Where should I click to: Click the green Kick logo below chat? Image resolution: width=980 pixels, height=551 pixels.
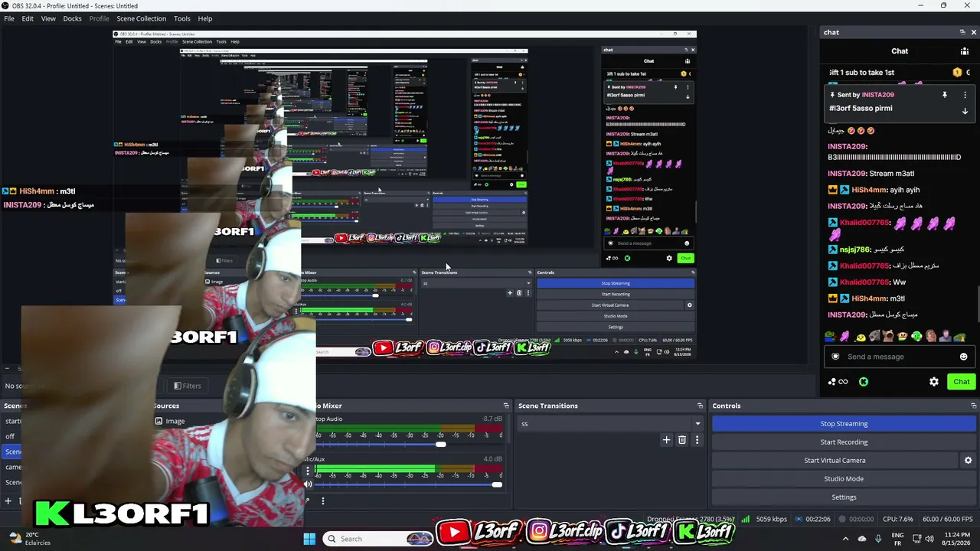[864, 382]
